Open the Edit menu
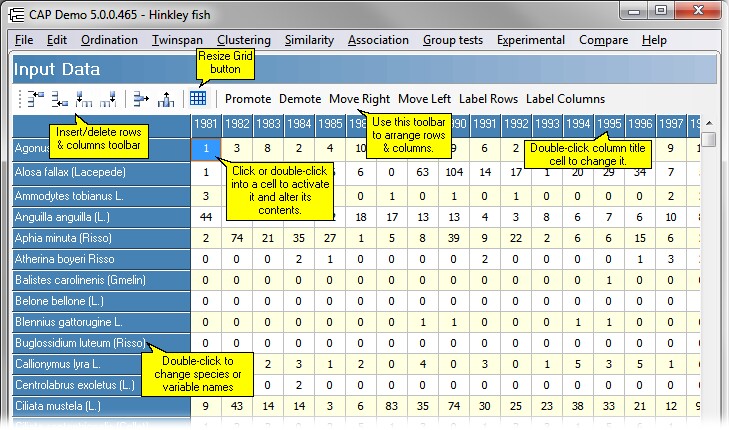Viewport: 729px width, 430px height. click(57, 40)
